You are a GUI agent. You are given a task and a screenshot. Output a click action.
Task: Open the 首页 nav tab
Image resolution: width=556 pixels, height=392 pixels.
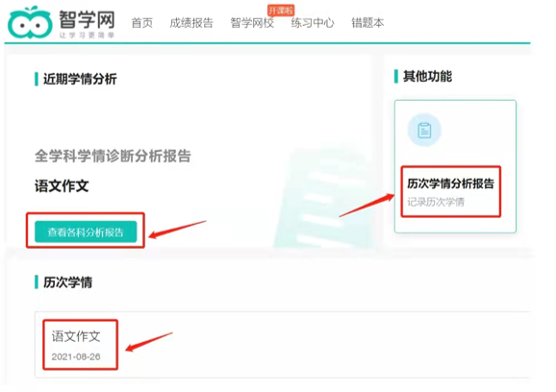[141, 23]
